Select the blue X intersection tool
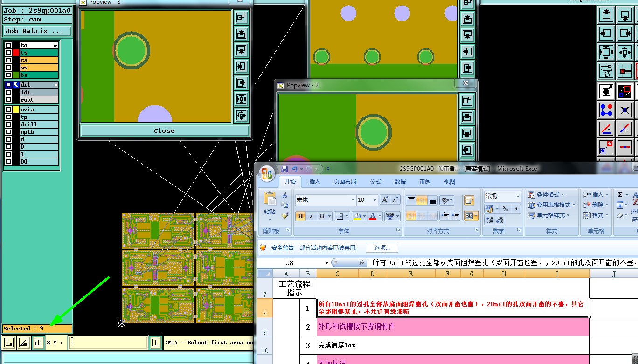This screenshot has height=364, width=638. [x=624, y=110]
